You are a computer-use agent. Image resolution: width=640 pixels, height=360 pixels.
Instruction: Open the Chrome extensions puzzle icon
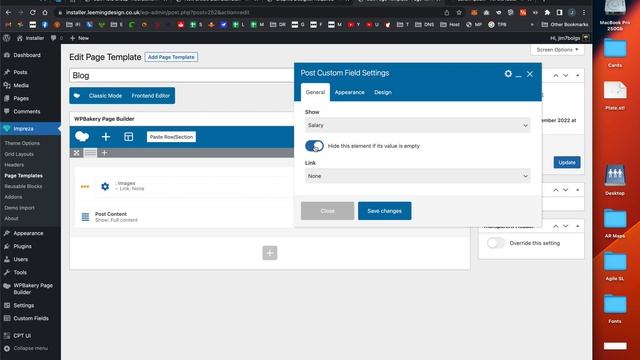click(x=547, y=13)
